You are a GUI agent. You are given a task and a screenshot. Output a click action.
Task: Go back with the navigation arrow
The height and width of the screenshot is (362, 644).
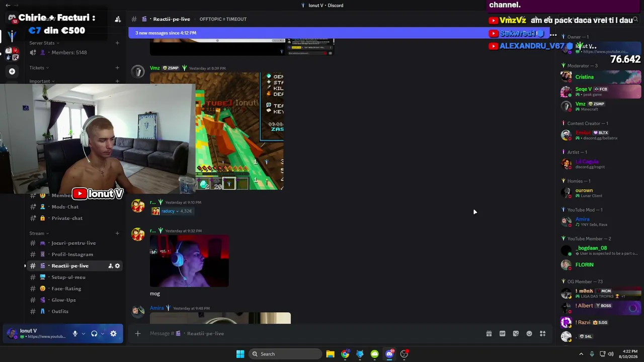click(8, 5)
